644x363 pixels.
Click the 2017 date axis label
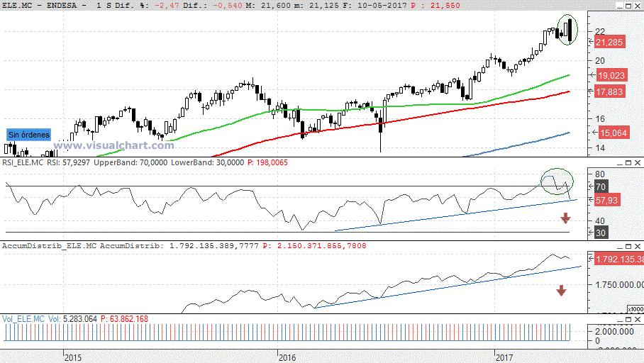click(504, 357)
